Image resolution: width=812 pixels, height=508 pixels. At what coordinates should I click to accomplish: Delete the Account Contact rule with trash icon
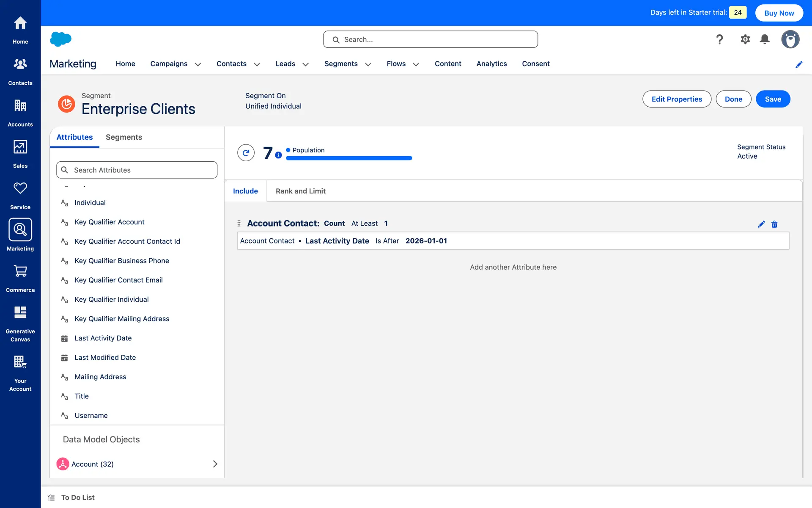[x=774, y=224]
